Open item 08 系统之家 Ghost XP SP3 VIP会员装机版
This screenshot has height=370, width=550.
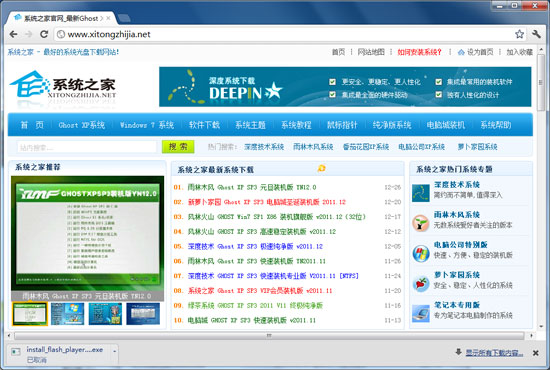click(260, 291)
